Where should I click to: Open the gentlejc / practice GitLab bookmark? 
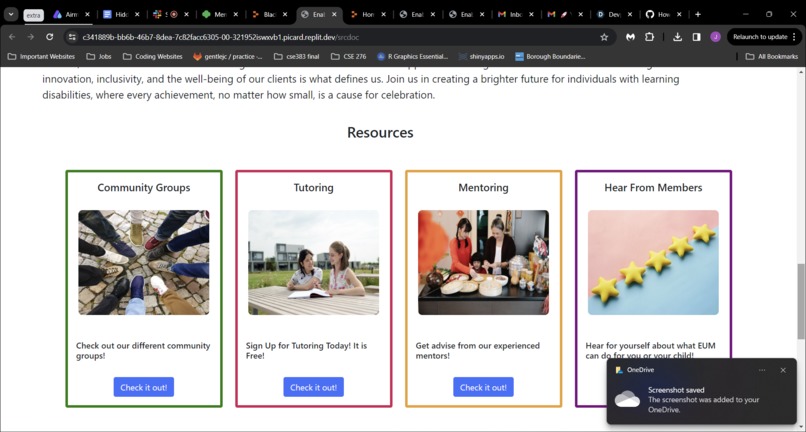pos(228,57)
